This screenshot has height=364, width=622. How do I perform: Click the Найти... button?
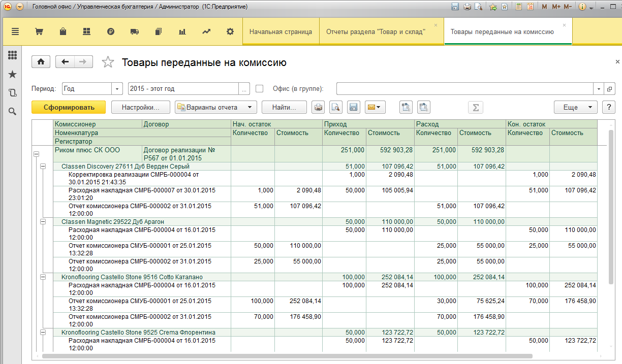click(284, 107)
